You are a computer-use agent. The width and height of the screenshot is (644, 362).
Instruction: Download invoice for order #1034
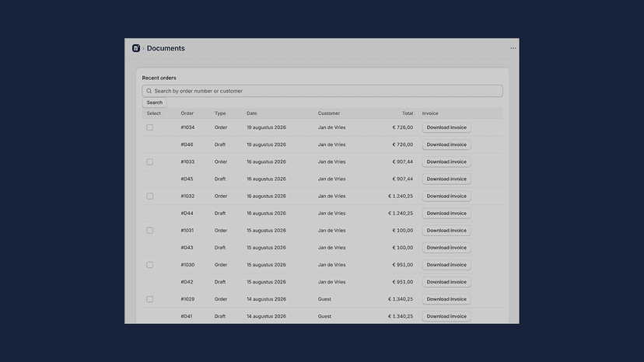click(x=446, y=127)
